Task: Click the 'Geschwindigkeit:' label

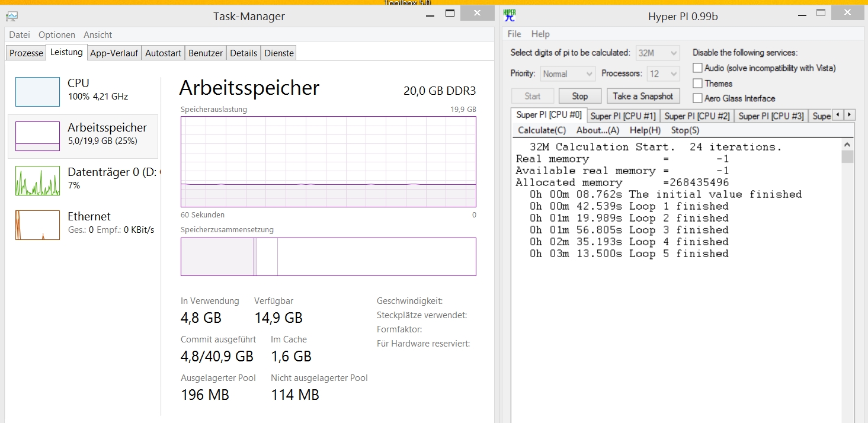Action: point(409,301)
